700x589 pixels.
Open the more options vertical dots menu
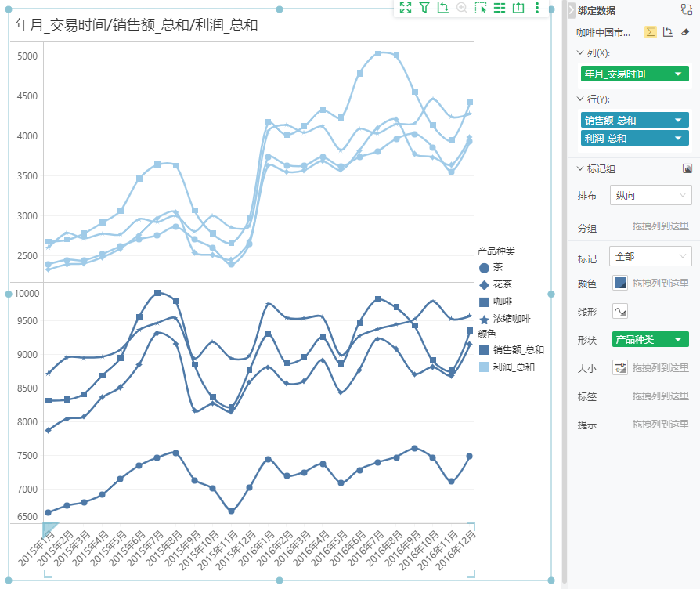[x=537, y=8]
